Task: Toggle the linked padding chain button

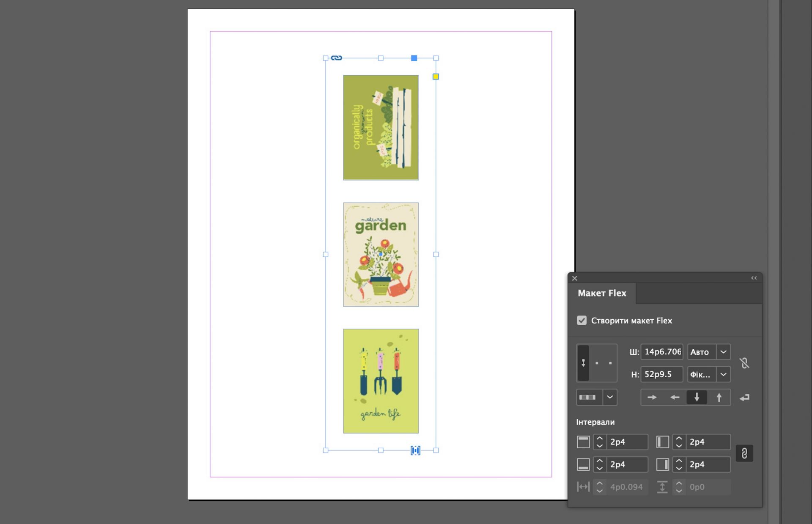Action: point(744,453)
